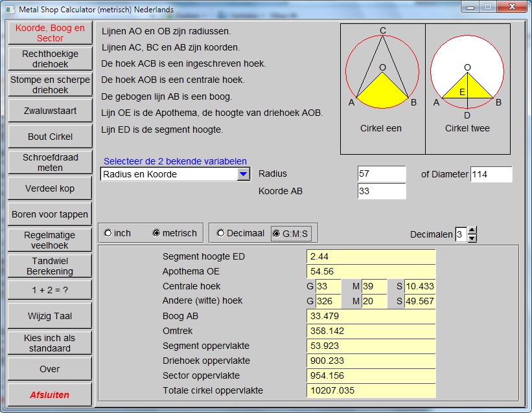532x413 pixels.
Task: Click Afsluiten to quit
Action: pyautogui.click(x=50, y=395)
